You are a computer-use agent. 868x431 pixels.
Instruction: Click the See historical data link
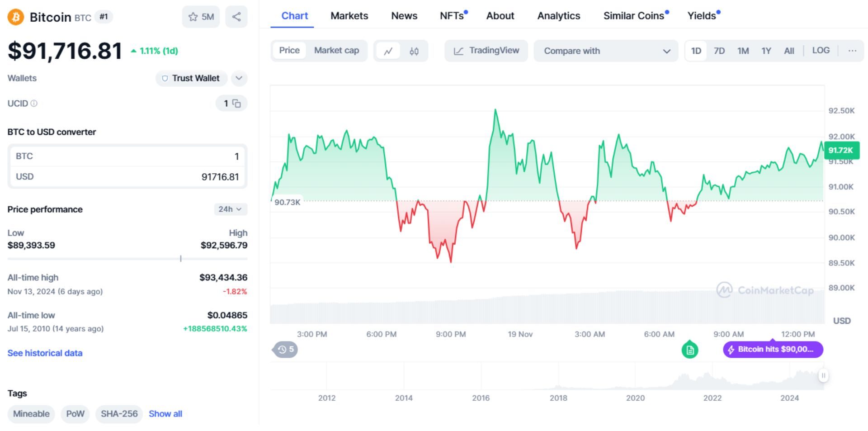(45, 353)
